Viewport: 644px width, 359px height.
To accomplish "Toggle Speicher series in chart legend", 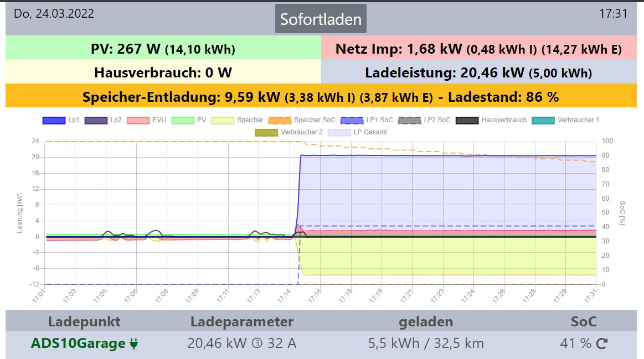I will point(237,120).
